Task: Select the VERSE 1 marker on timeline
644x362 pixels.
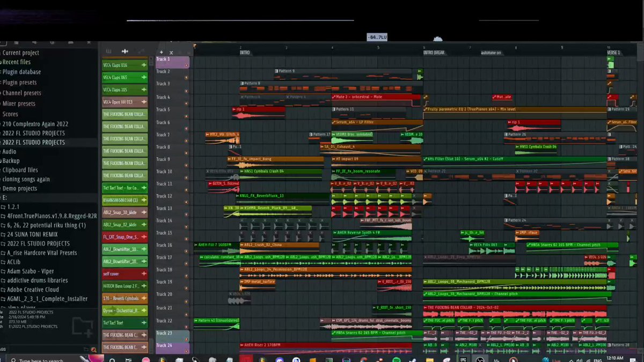Action: [x=613, y=53]
